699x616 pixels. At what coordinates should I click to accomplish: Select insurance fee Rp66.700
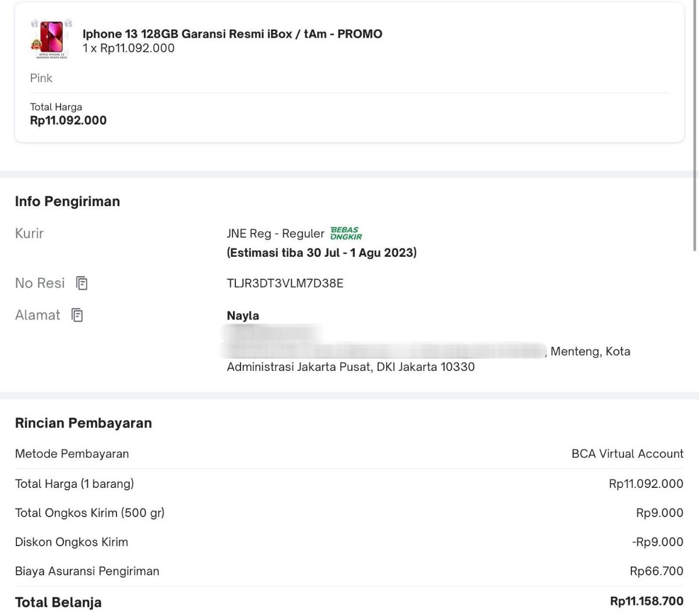click(x=656, y=571)
